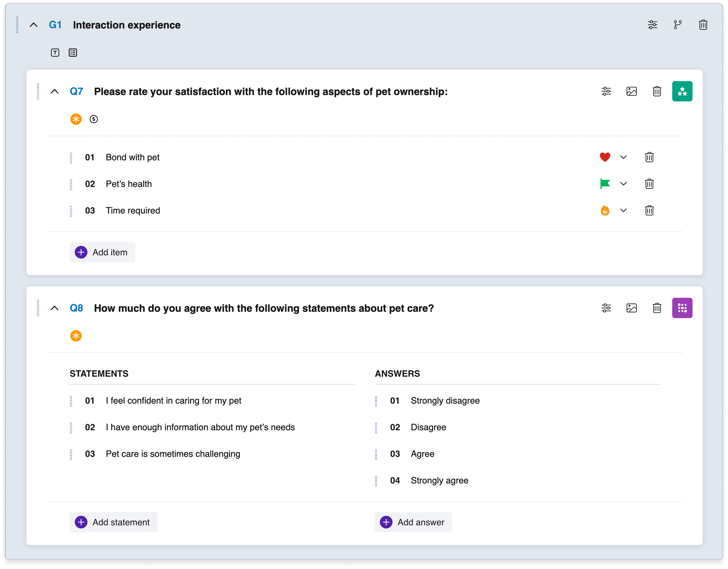Image resolution: width=728 pixels, height=569 pixels.
Task: Toggle the required asterisk on Q8
Action: pos(76,336)
